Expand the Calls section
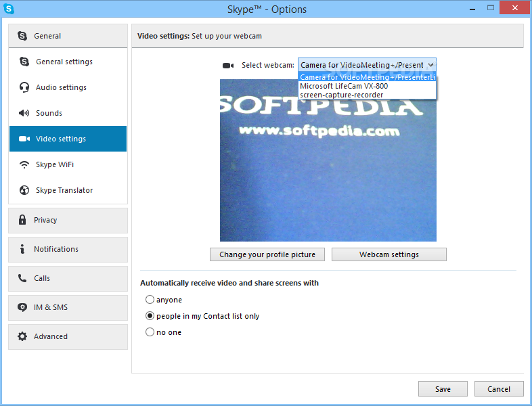Image resolution: width=532 pixels, height=406 pixels. click(68, 279)
